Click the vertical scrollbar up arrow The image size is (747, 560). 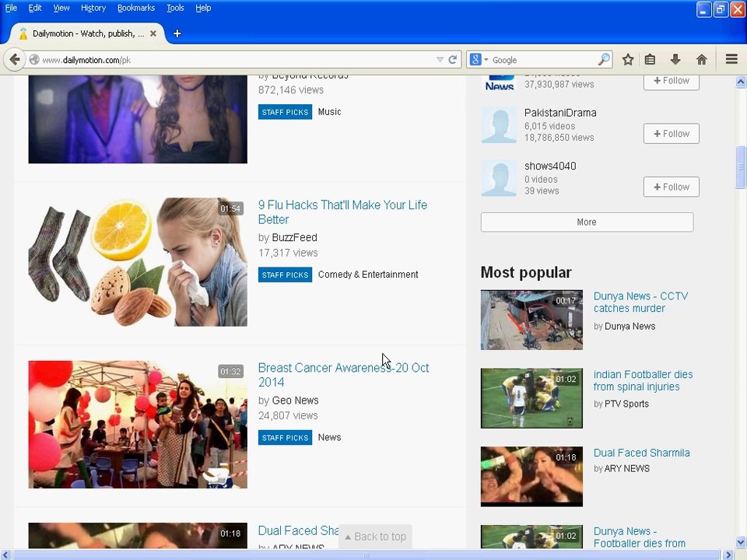(741, 82)
